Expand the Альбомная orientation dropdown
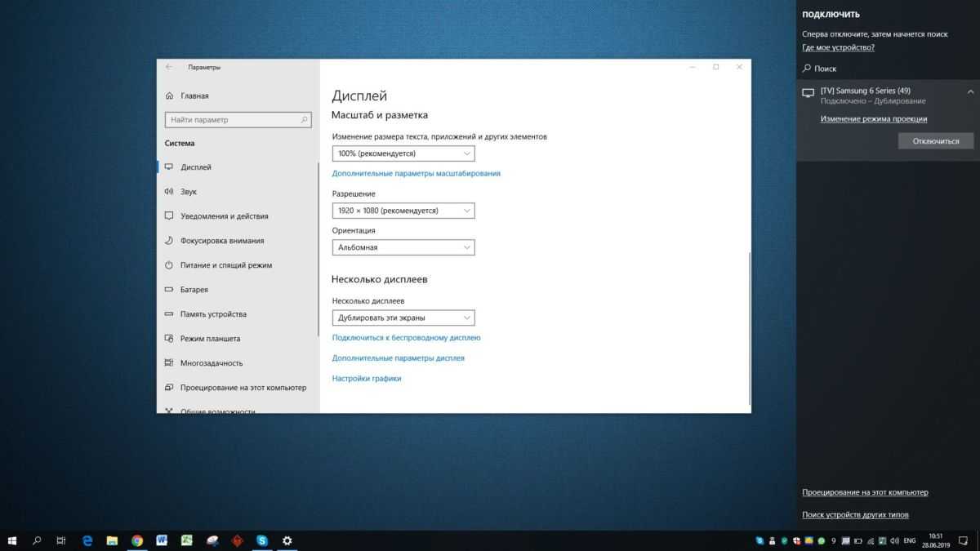The width and height of the screenshot is (980, 551). point(403,247)
